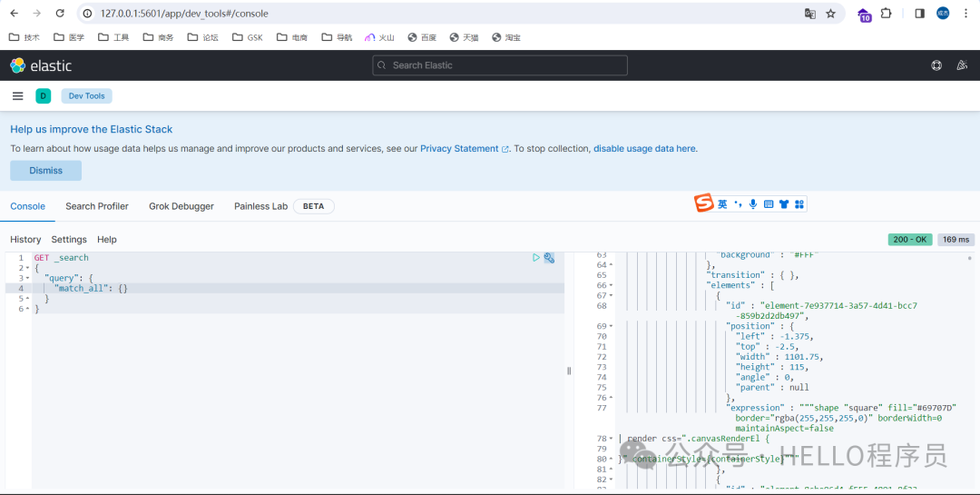Click the 169 ms response time badge
The width and height of the screenshot is (980, 495).
pos(955,239)
